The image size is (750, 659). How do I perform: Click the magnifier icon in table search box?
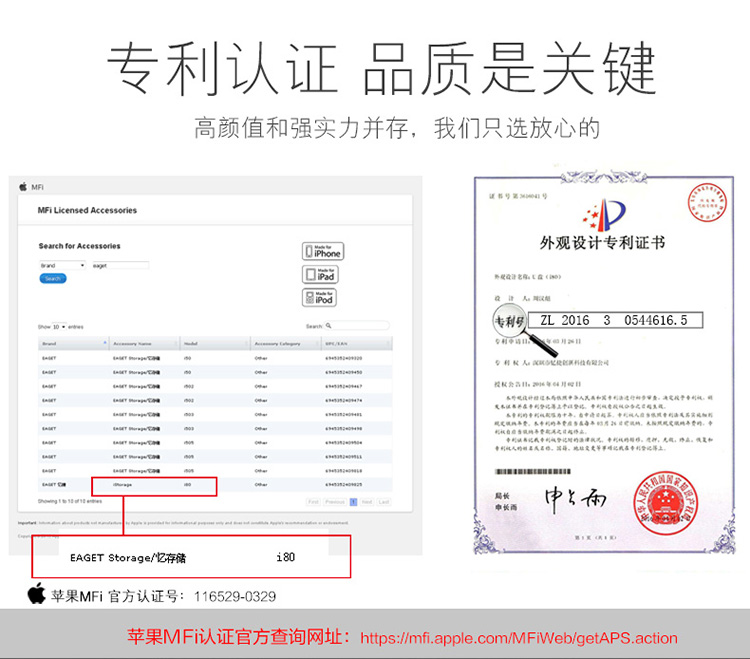pos(330,326)
